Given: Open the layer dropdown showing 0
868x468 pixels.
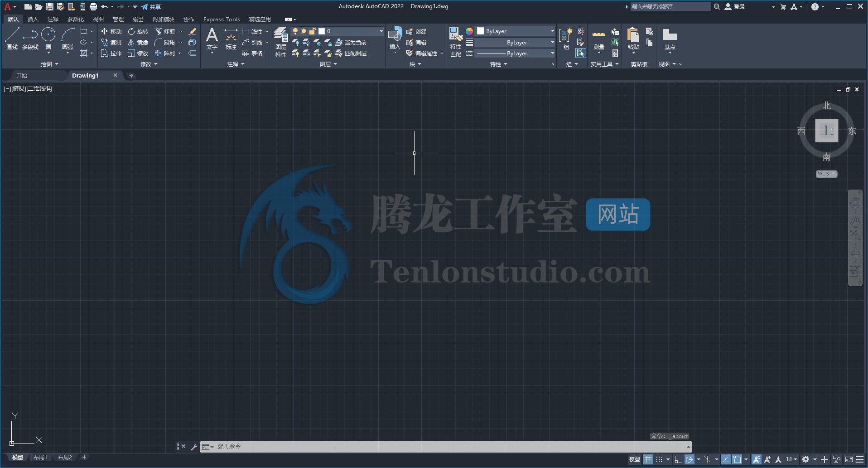Looking at the screenshot, I should pos(338,31).
